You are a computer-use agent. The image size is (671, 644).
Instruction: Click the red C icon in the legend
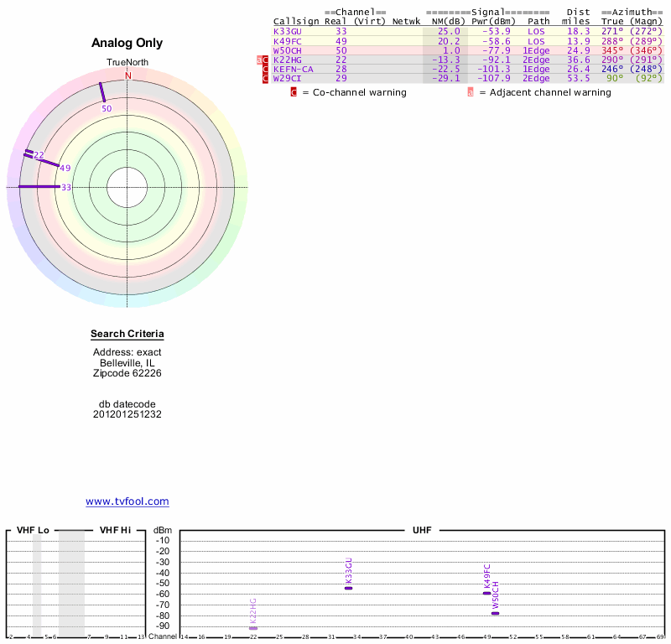click(x=294, y=92)
